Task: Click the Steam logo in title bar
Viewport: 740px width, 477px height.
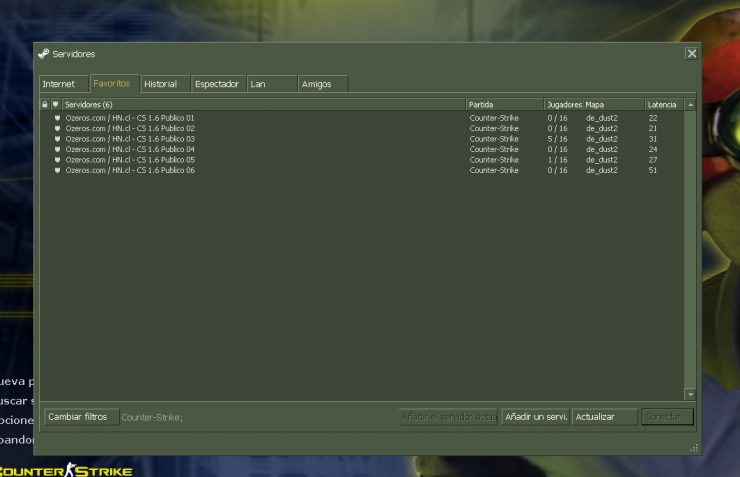Action: pos(44,54)
